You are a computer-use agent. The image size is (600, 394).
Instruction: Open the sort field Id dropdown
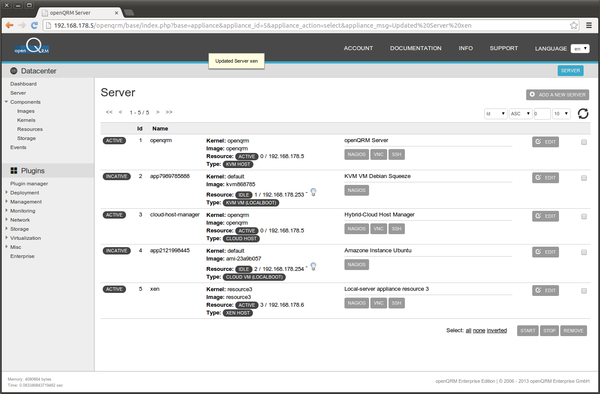pyautogui.click(x=496, y=114)
